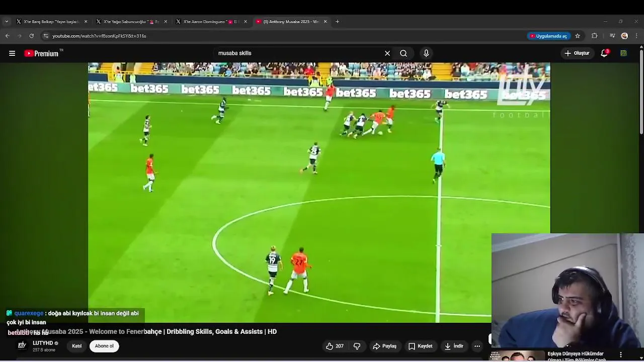The image size is (644, 362).
Task: Click quarexege username in chat overlay
Action: click(29, 313)
